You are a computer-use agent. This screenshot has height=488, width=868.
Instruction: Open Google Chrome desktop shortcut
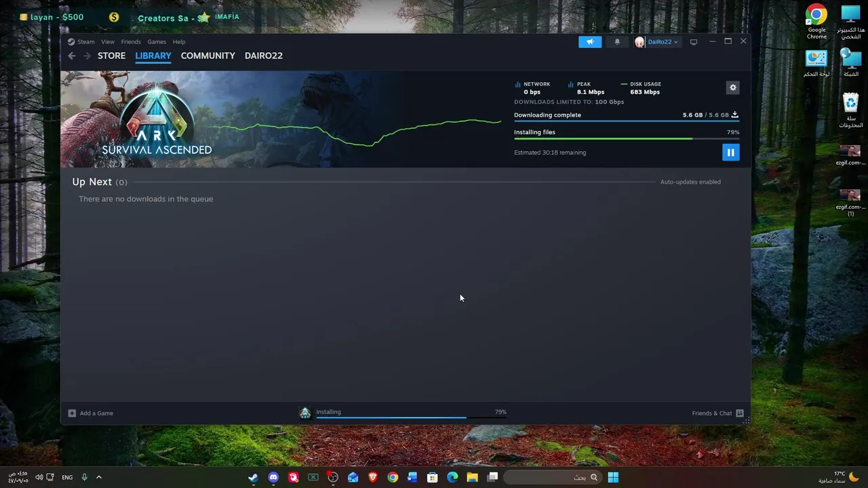(816, 22)
